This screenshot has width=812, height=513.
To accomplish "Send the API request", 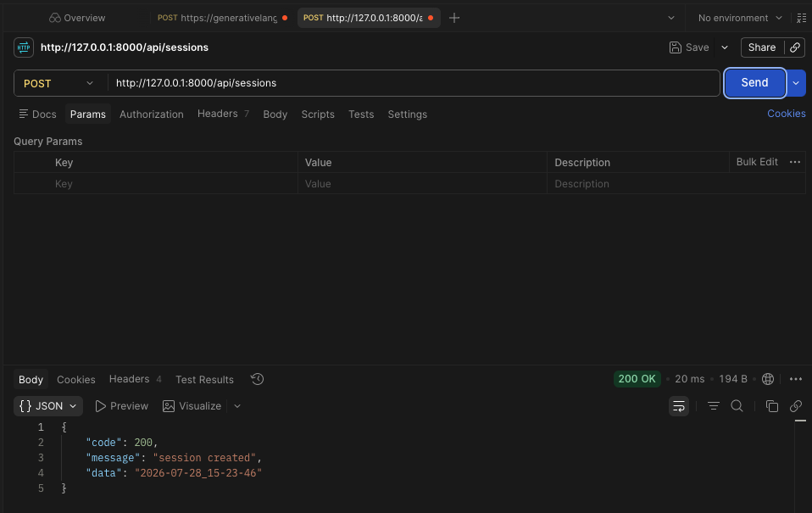I will [x=754, y=83].
